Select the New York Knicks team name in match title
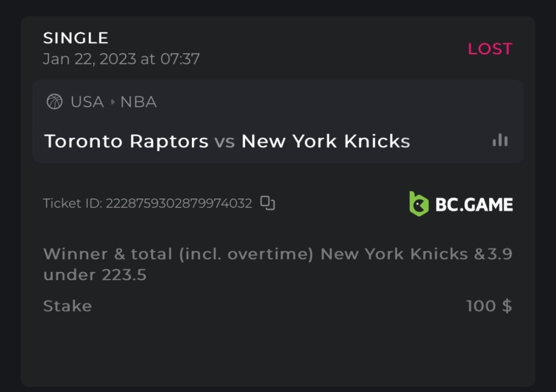The image size is (556, 392). tap(325, 141)
